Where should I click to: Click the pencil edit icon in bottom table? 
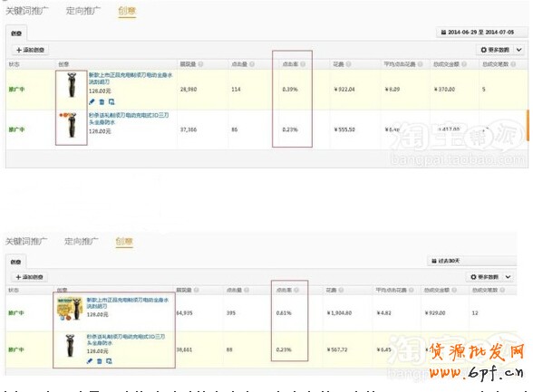tap(90, 361)
